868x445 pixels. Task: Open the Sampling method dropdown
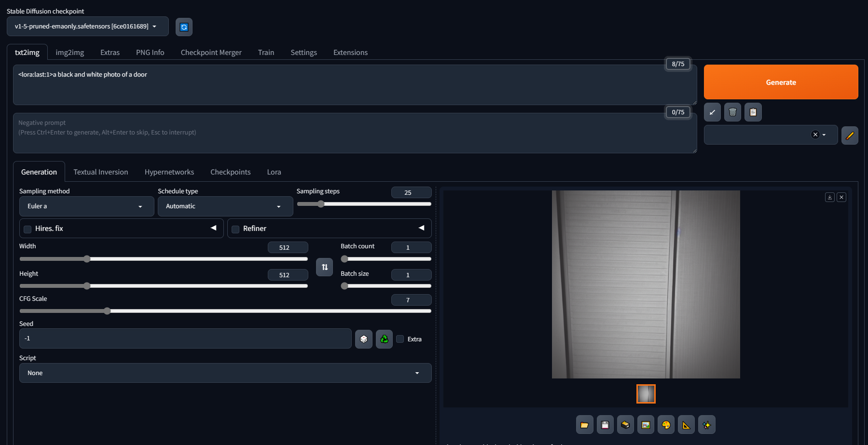point(87,206)
